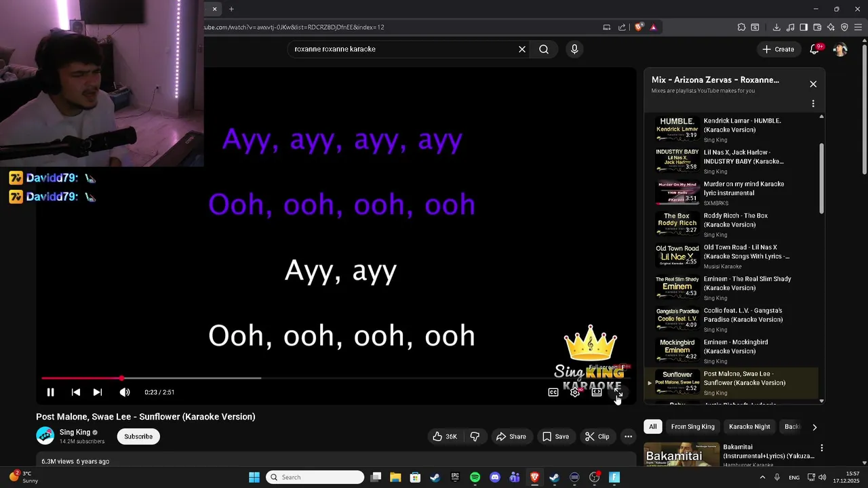Open Brave Leo AI sparkle icon
This screenshot has width=868, height=488.
(x=831, y=27)
